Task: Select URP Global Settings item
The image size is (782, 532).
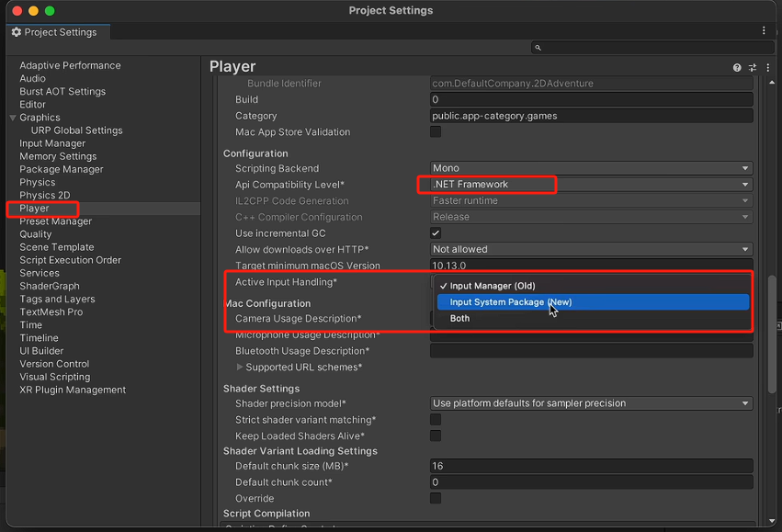Action: (x=76, y=130)
